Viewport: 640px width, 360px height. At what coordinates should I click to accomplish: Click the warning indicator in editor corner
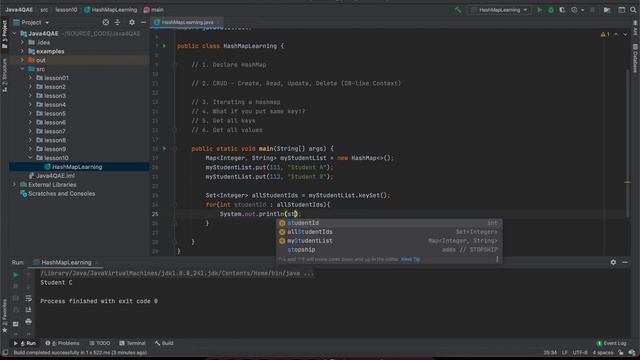pyautogui.click(x=604, y=35)
